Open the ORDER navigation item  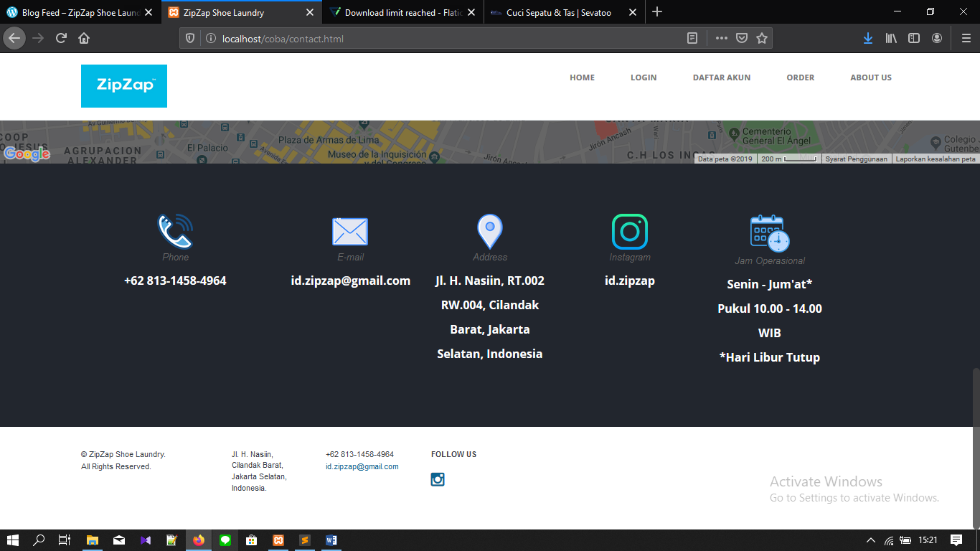coord(800,77)
